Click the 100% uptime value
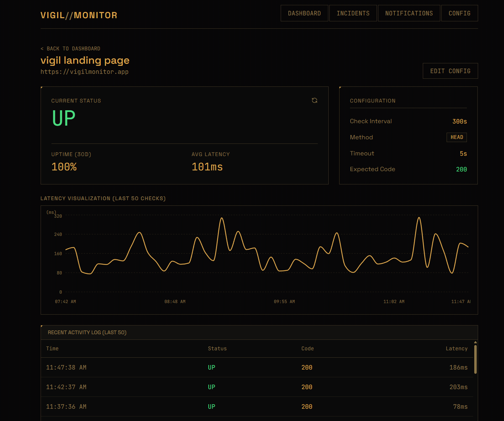The height and width of the screenshot is (421, 504). point(64,167)
